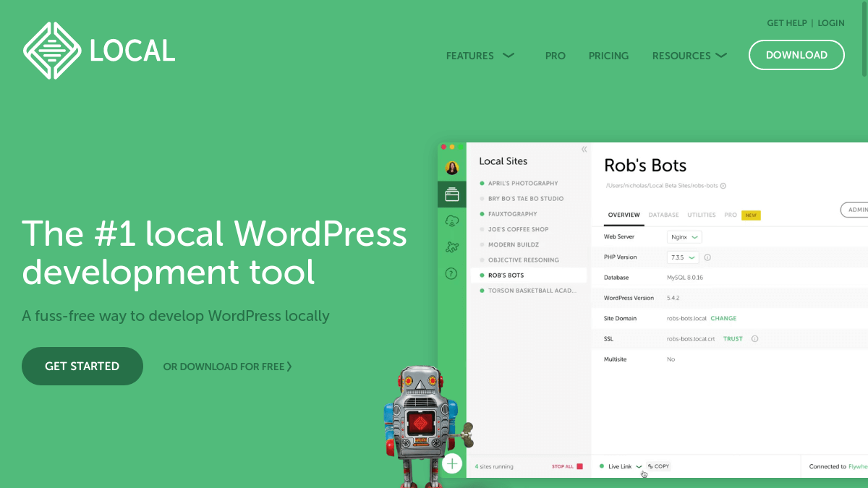Click the Local logo
Screen dimensions: 868x488
tap(98, 51)
